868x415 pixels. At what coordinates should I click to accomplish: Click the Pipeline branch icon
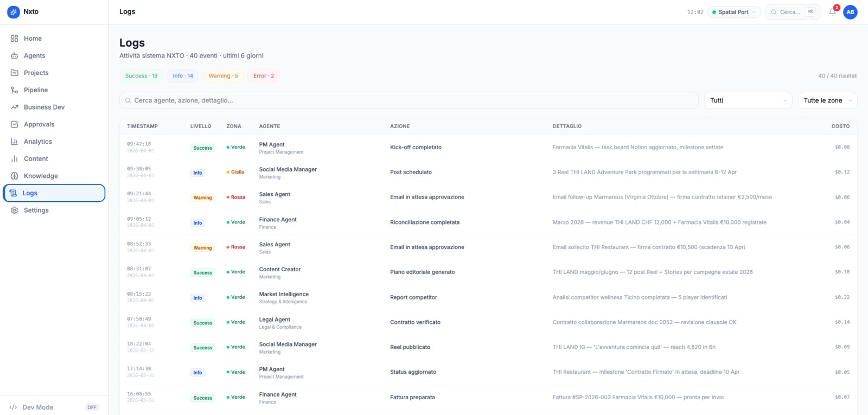click(x=15, y=90)
